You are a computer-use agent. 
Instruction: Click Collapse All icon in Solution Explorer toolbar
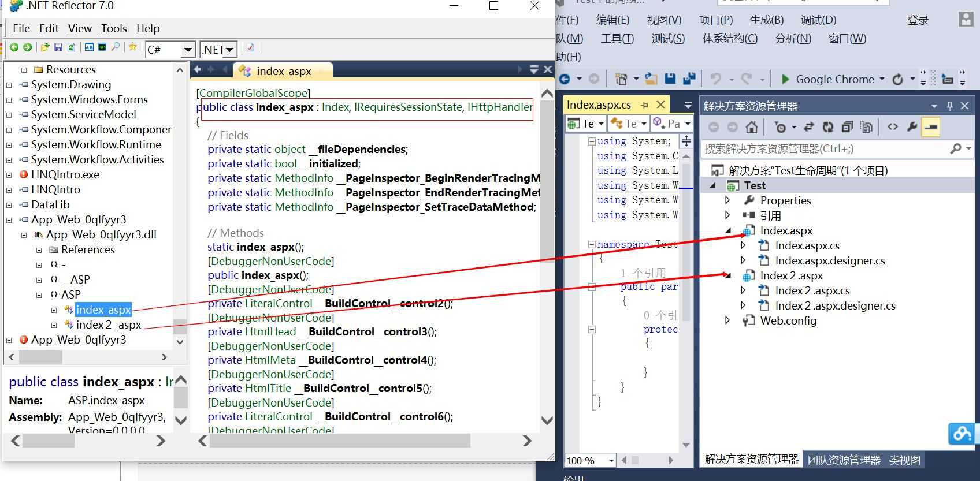tap(847, 127)
